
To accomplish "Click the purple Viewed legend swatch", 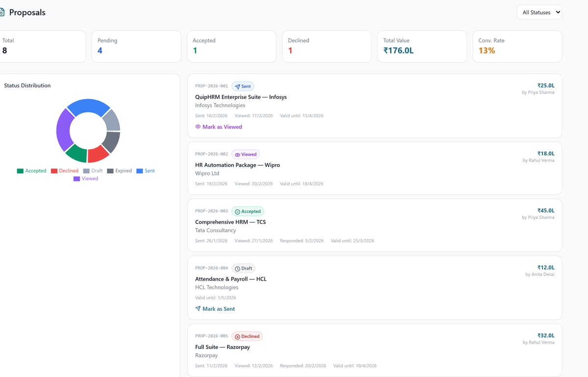I will click(76, 179).
